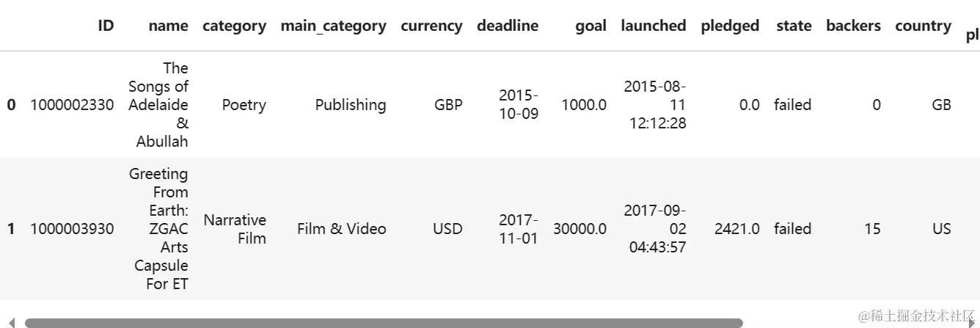Click the Poetry category cell
This screenshot has width=980, height=328.
pyautogui.click(x=244, y=105)
